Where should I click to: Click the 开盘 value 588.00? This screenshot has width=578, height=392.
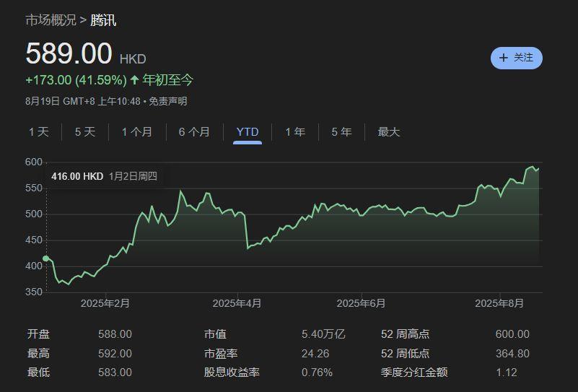(x=115, y=334)
